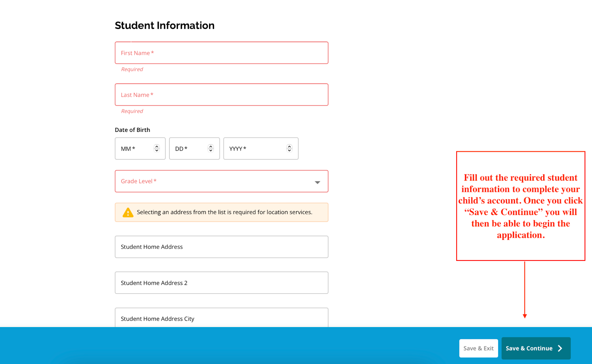
Task: Click the Required text under Last Name
Action: pyautogui.click(x=132, y=111)
